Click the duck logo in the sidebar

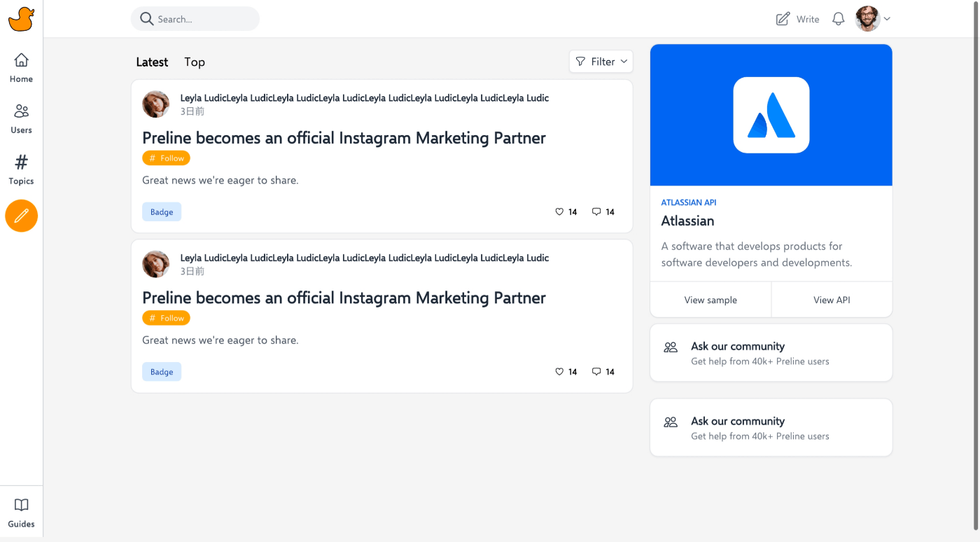pyautogui.click(x=21, y=19)
